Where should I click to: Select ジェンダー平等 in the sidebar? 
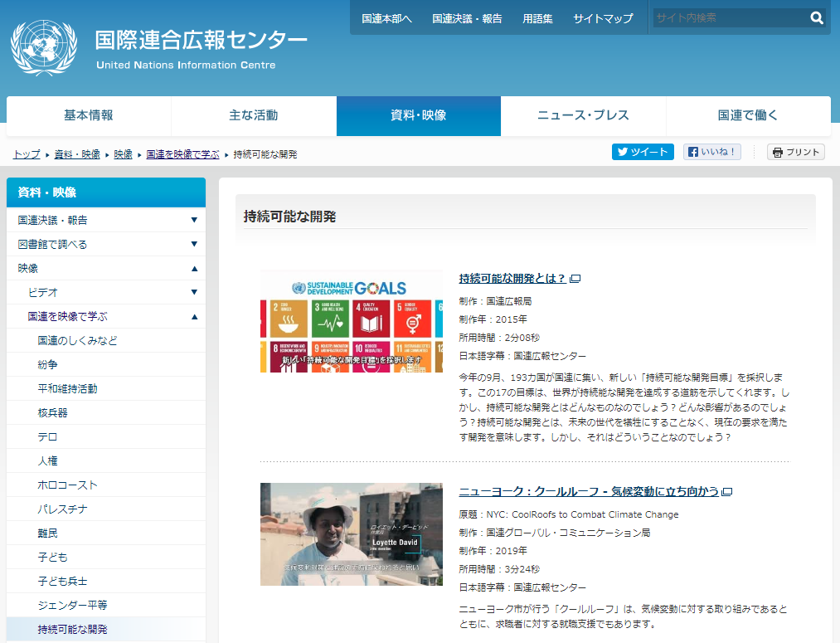[x=106, y=606]
